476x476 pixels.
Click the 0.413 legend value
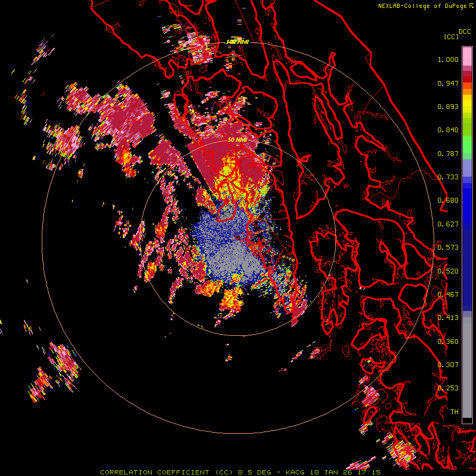(448, 318)
